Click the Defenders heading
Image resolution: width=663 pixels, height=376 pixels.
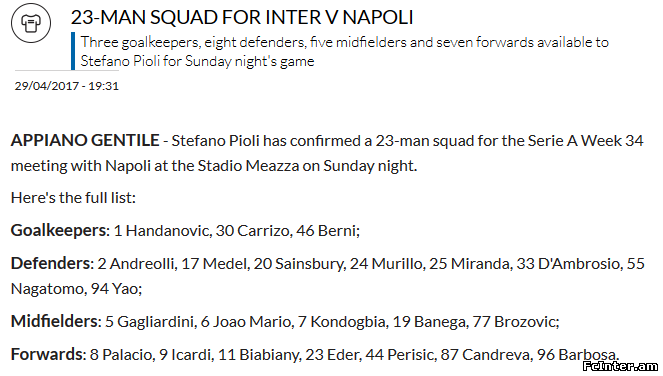pyautogui.click(x=52, y=263)
